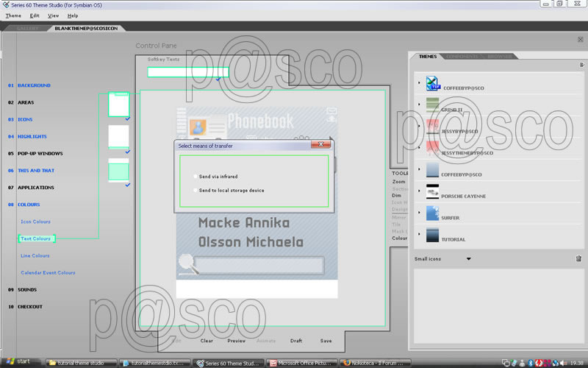Toggle checkmark under the mint green colour swatch
Screen dimensions: 588x368
[x=127, y=185]
